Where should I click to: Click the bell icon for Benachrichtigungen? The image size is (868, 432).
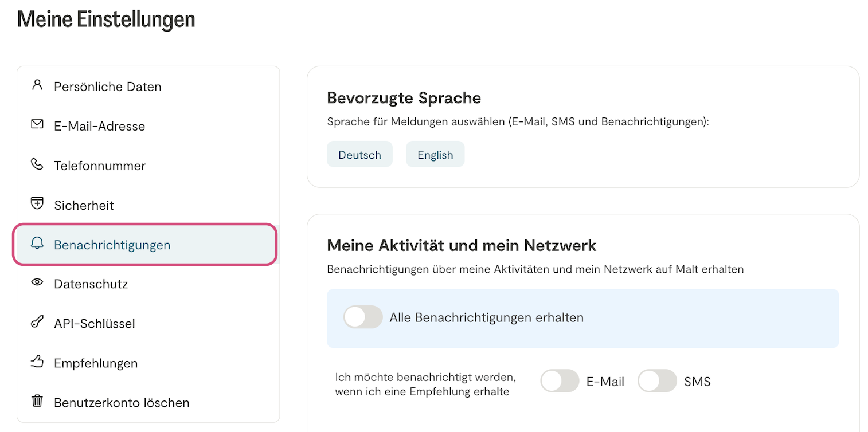click(x=37, y=244)
